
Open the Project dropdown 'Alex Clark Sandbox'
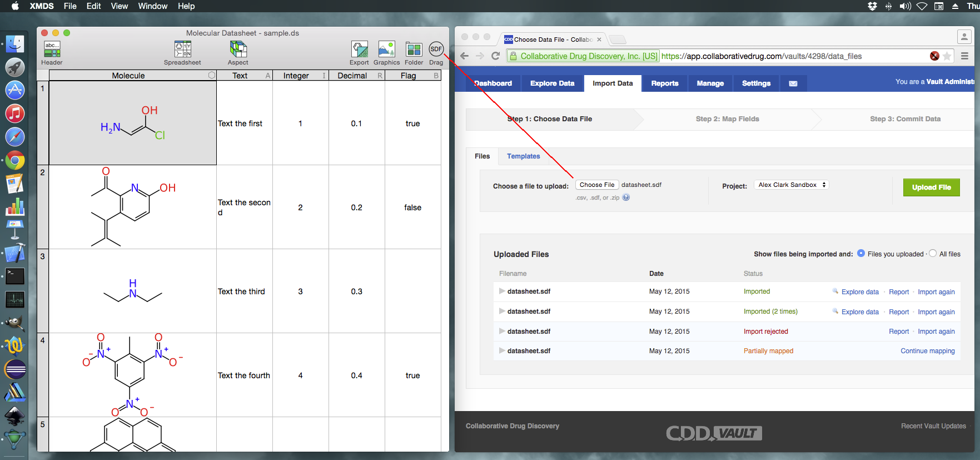pos(792,185)
